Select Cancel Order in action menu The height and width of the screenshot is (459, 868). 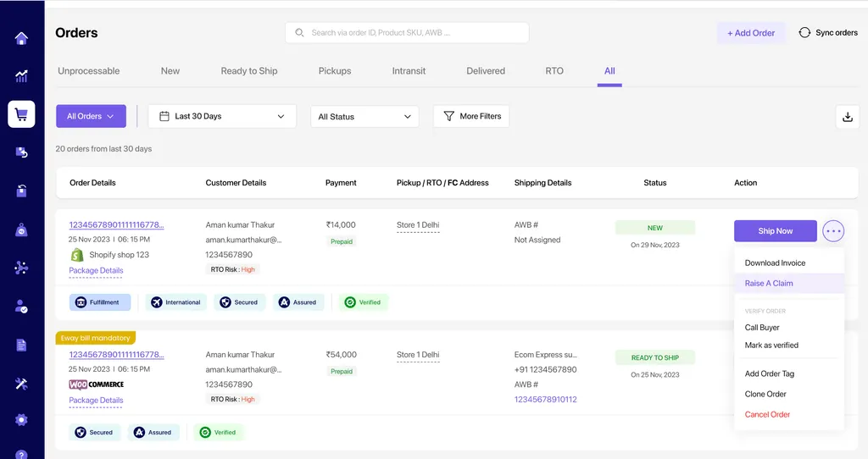tap(767, 414)
